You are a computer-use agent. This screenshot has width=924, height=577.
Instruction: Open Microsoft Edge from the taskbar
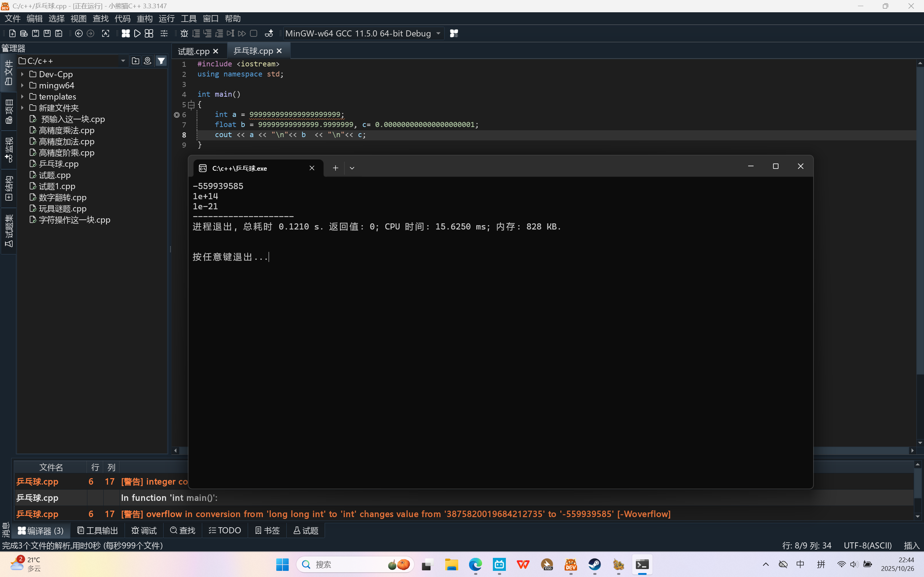pos(476,565)
